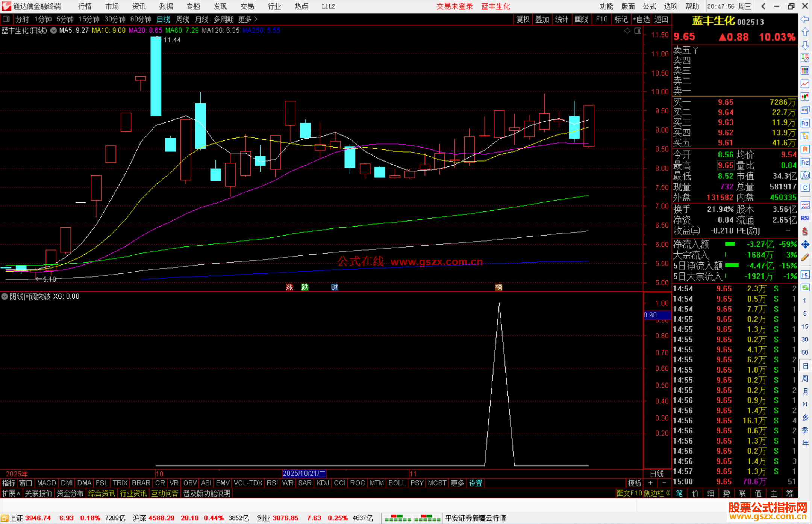Image resolution: width=812 pixels, height=524 pixels.
Task: Click the RSI indicator sidebar icon
Action: click(x=805, y=218)
